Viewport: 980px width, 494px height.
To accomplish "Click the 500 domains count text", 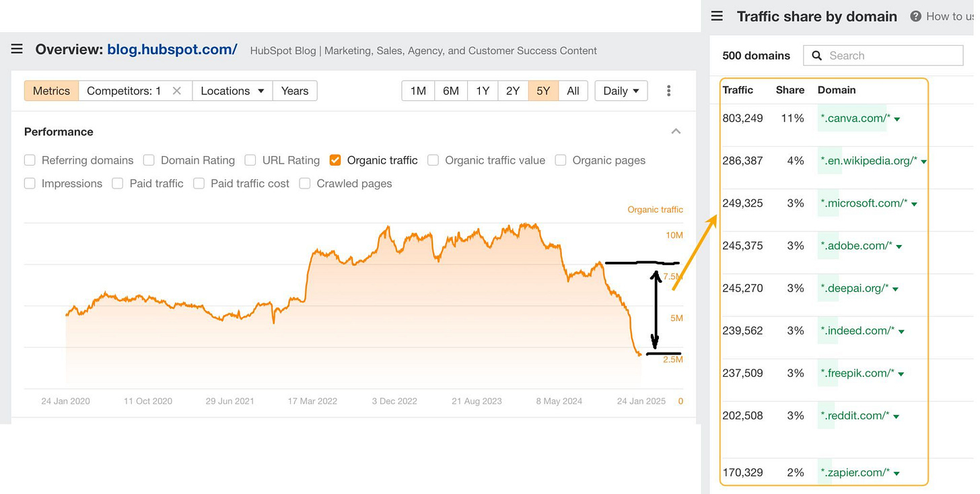I will click(x=756, y=56).
